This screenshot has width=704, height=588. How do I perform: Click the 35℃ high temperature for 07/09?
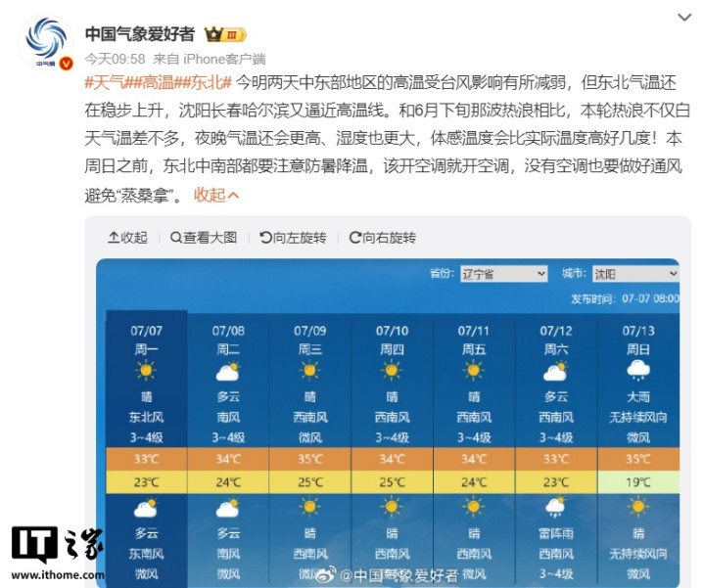point(309,459)
